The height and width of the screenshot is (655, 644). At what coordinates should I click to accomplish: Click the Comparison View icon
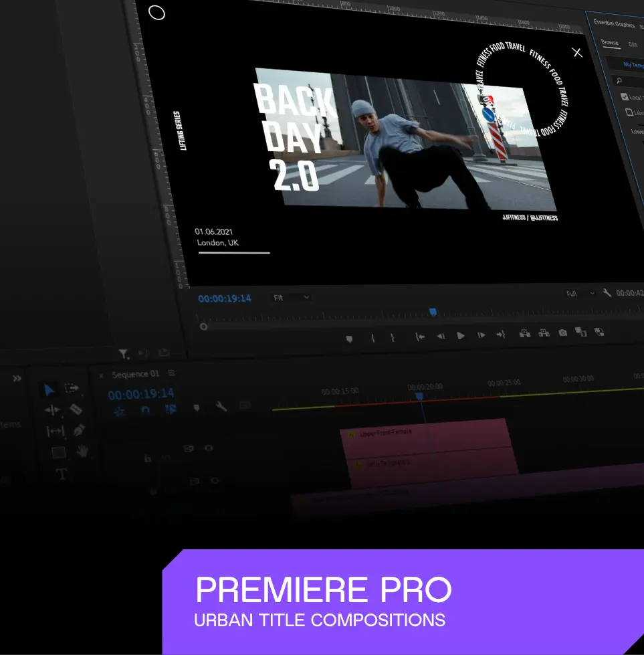580,332
